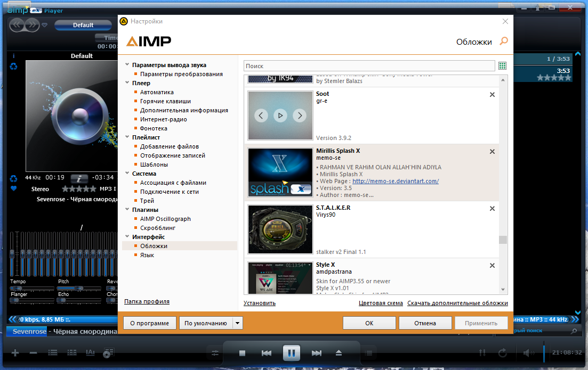The image size is (588, 370).
Task: Click the Отмена button
Action: (x=425, y=323)
